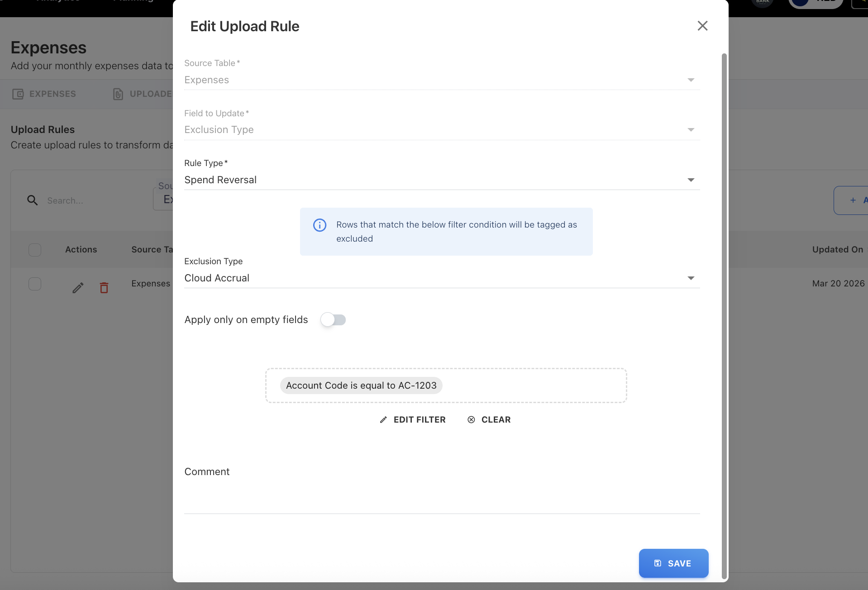The height and width of the screenshot is (590, 868).
Task: Close the Edit Upload Rule dialog
Action: tap(702, 26)
